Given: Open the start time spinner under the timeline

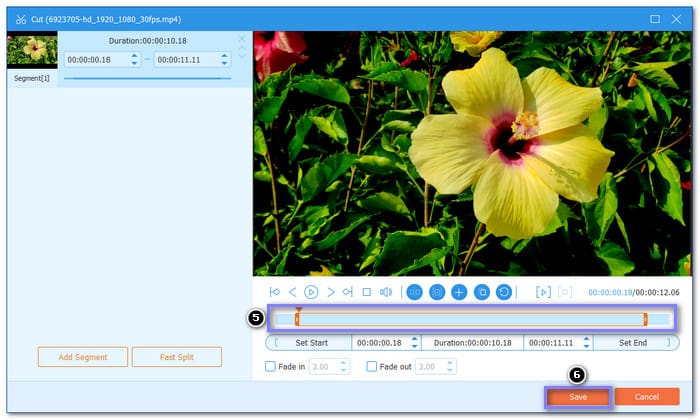Looking at the screenshot, I should point(414,342).
